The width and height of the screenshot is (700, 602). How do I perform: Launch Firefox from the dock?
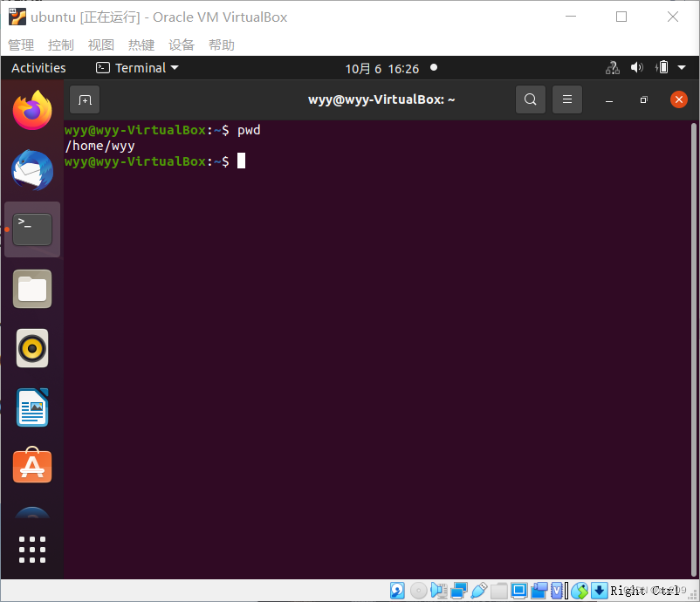(31, 110)
